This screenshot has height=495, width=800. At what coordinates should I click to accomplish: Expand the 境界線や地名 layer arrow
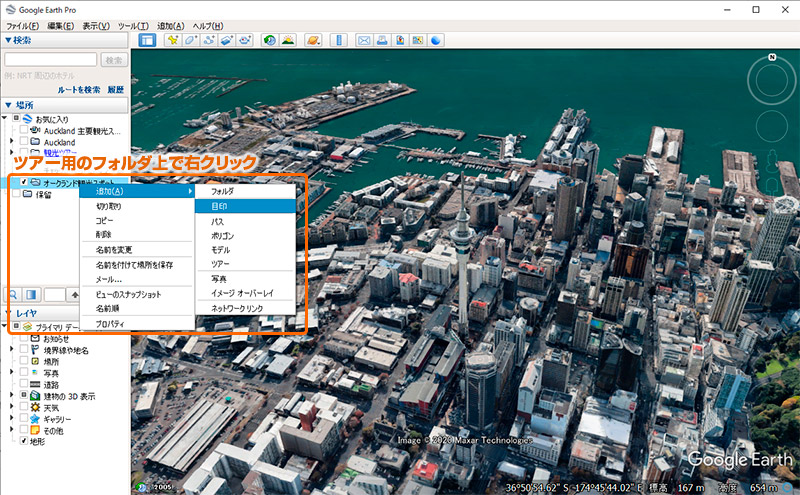[x=12, y=350]
